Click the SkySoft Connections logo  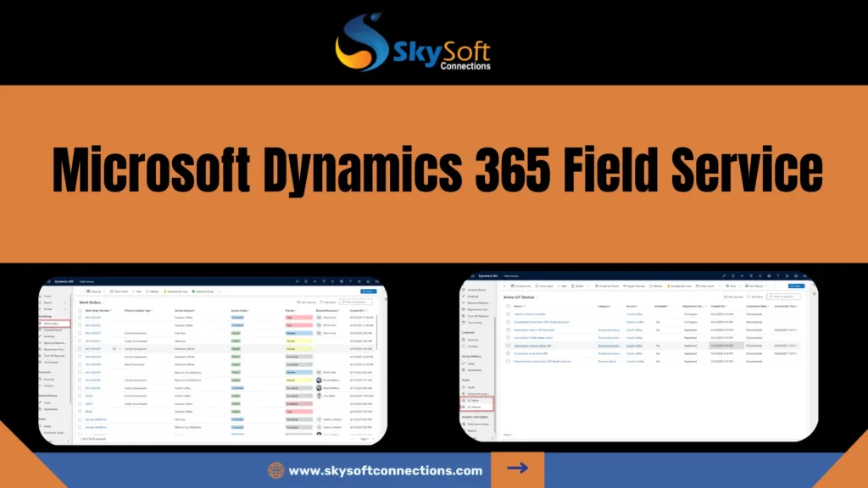click(413, 42)
